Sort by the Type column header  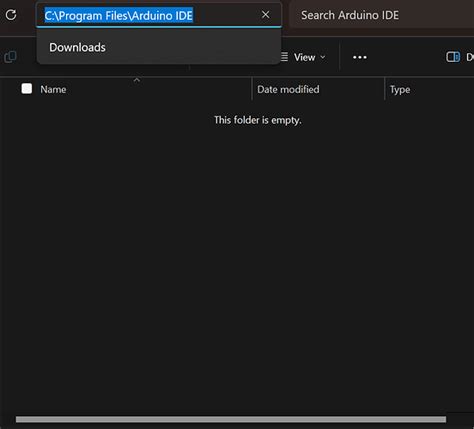pos(400,89)
